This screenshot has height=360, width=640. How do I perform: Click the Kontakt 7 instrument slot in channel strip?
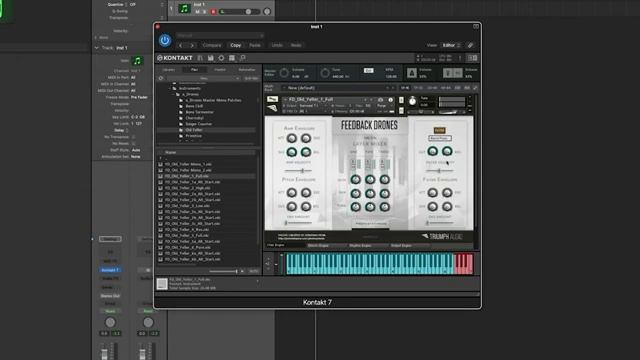click(110, 270)
